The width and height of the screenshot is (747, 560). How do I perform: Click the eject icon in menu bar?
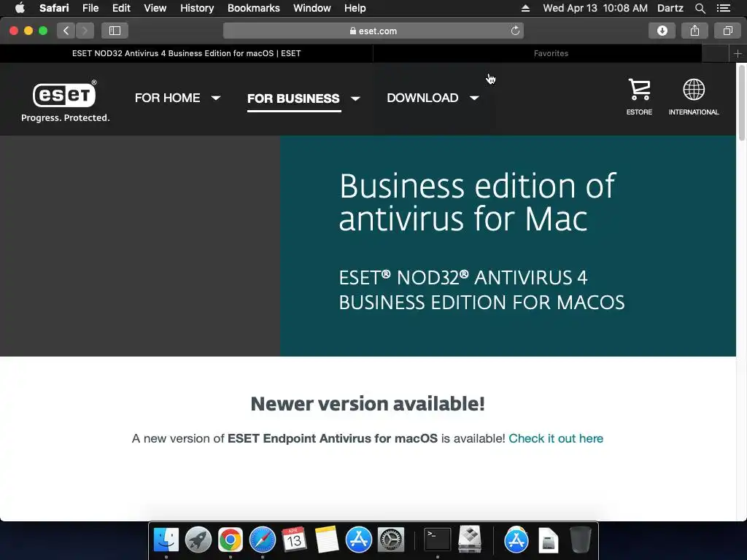525,8
